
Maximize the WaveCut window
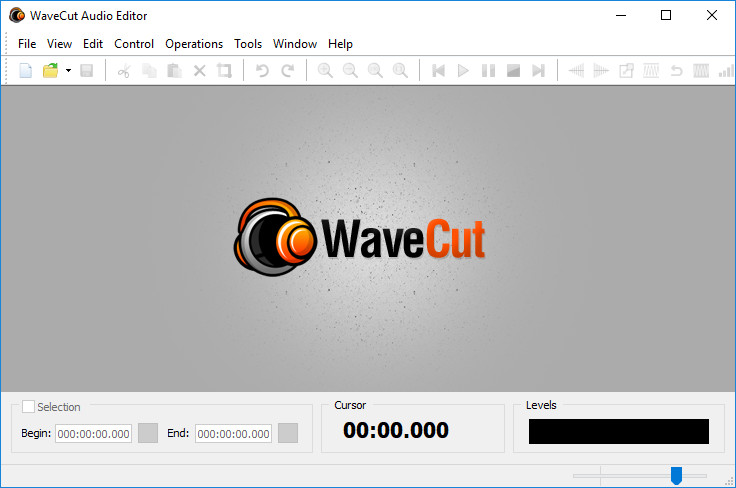[x=666, y=15]
